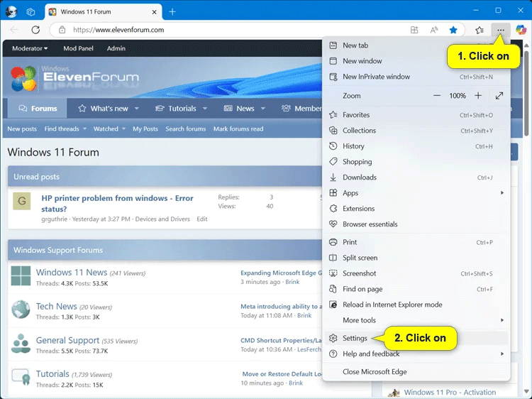The image size is (532, 399).
Task: Click the zoom in plus button
Action: coord(478,96)
